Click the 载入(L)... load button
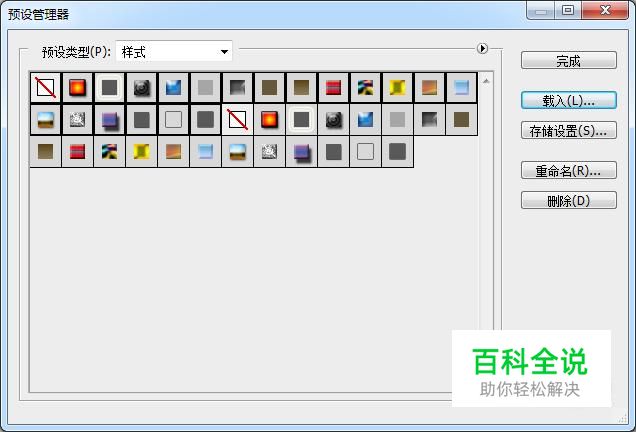 click(x=569, y=101)
